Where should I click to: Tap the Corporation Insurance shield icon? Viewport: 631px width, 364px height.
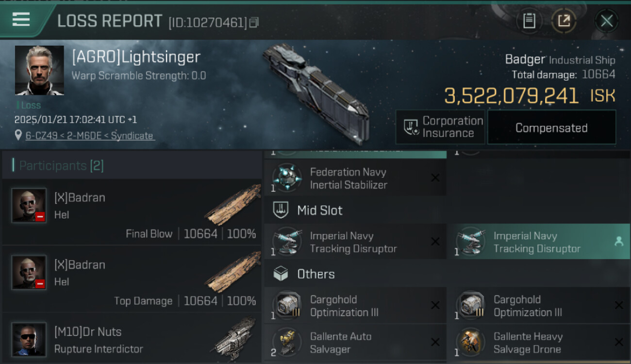coord(411,127)
